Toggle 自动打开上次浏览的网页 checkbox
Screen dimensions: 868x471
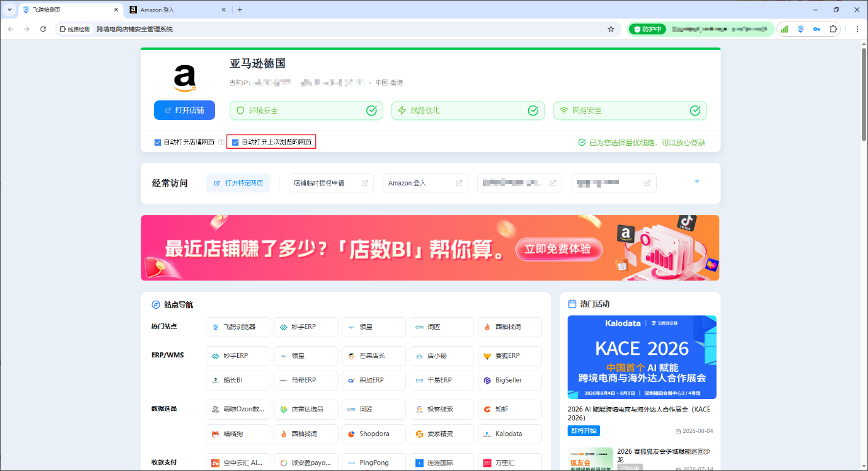(235, 143)
